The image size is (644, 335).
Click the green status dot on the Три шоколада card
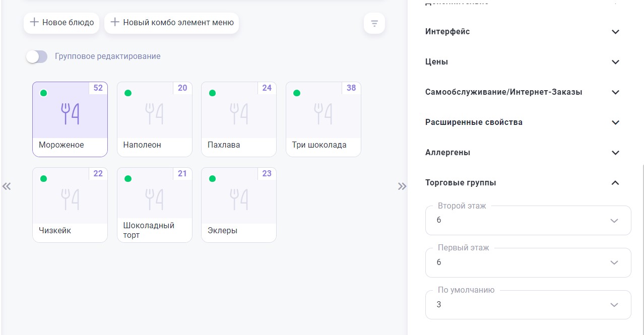pos(297,93)
